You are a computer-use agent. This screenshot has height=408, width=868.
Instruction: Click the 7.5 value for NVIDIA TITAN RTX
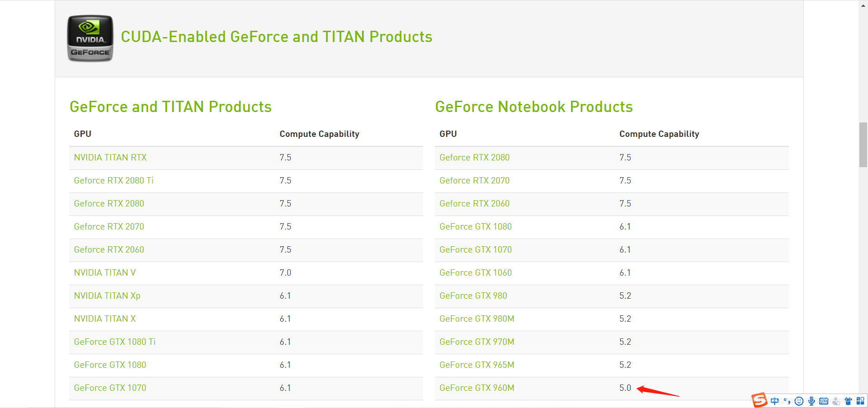[x=285, y=158]
